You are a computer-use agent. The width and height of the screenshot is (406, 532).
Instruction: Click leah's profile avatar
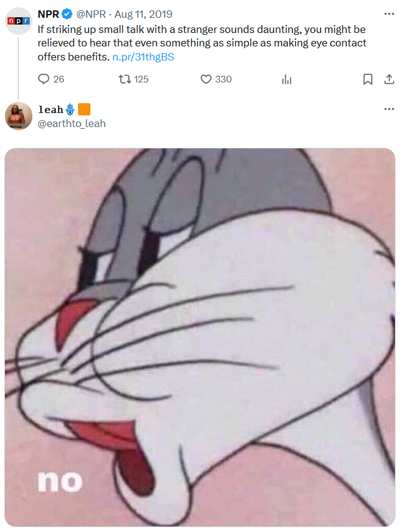click(18, 116)
